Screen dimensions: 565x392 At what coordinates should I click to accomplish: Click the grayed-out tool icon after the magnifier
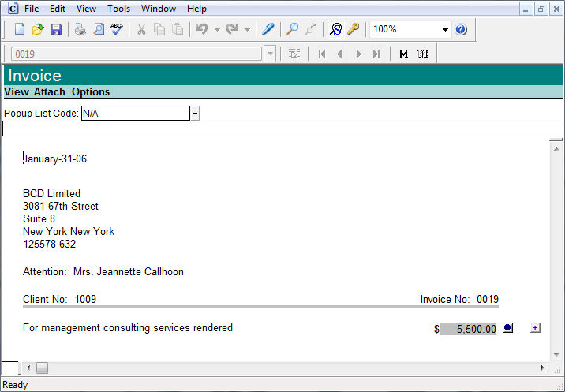point(310,29)
